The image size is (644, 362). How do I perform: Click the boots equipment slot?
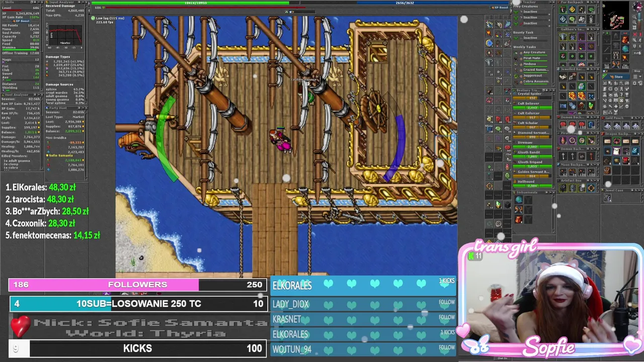pyautogui.click(x=615, y=64)
